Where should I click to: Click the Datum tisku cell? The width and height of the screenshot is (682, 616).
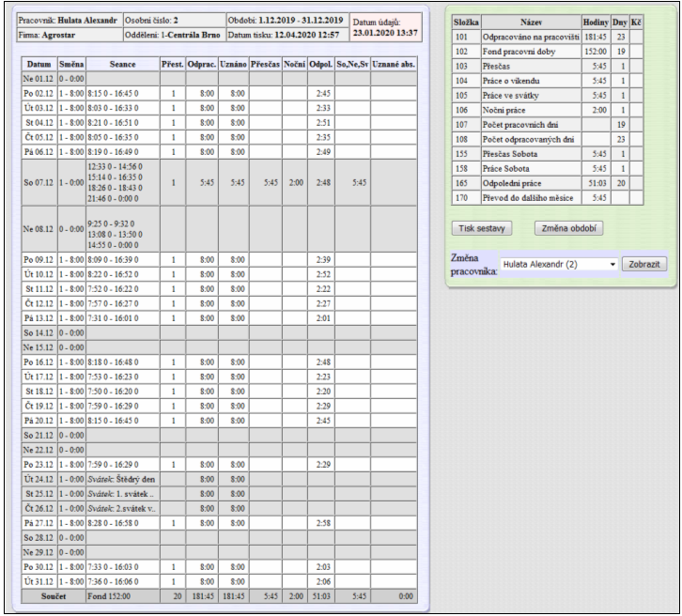click(287, 35)
